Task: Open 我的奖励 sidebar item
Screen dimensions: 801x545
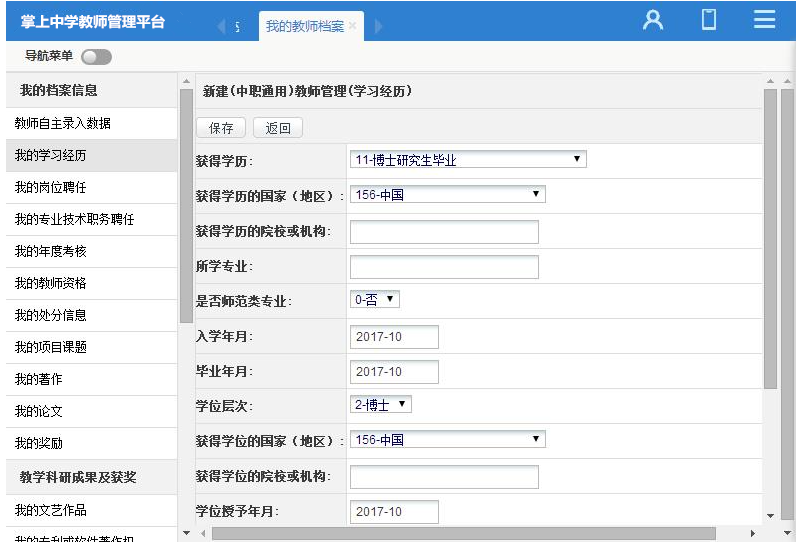Action: point(91,443)
